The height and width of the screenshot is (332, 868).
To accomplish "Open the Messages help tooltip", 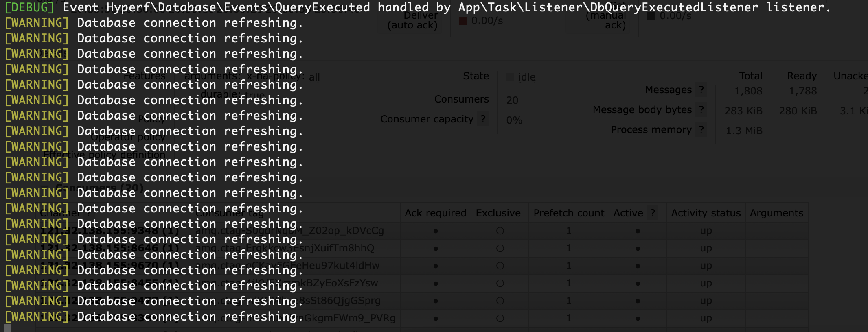I will (x=701, y=90).
